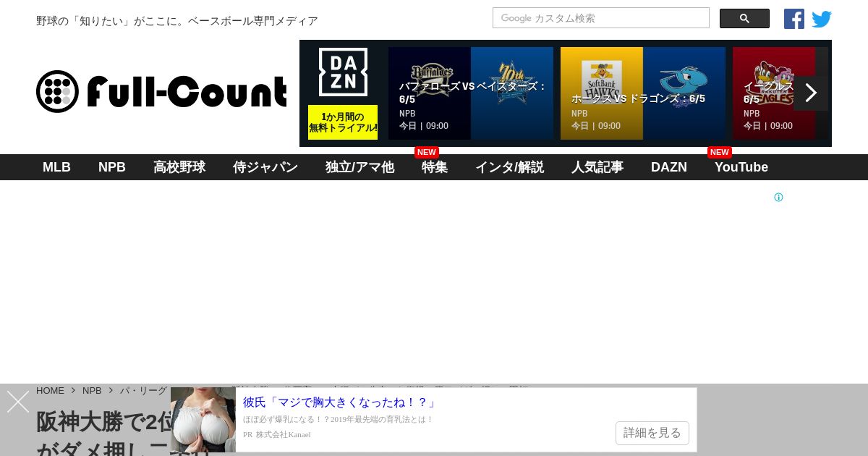This screenshot has width=868, height=456.
Task: Open 独立/アマ他 menu item
Action: pos(359,167)
